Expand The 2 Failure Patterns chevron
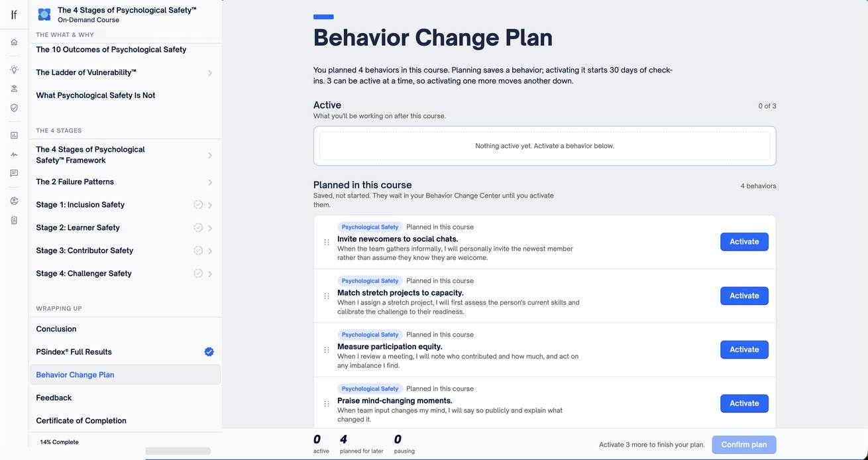 coord(210,182)
